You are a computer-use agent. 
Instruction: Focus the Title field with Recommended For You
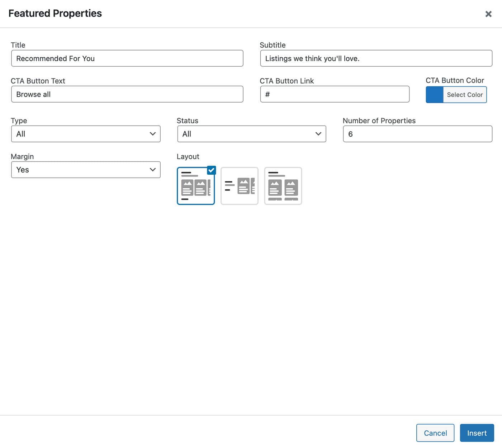tap(127, 58)
